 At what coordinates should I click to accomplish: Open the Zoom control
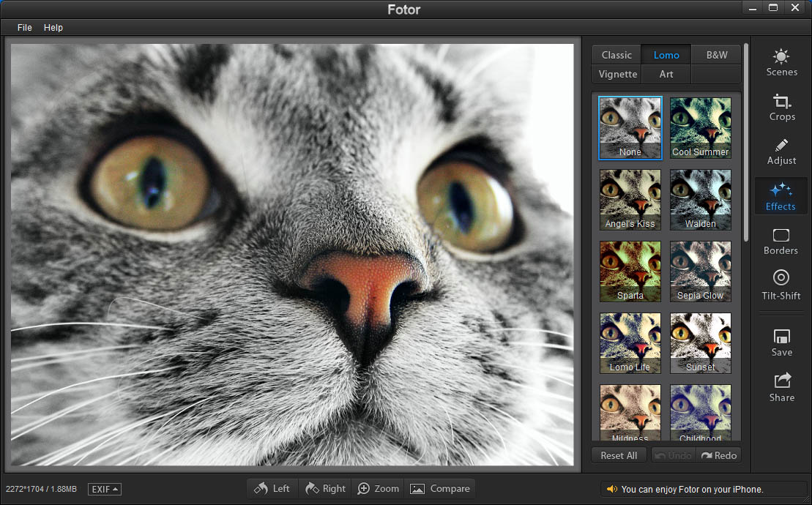tap(378, 488)
